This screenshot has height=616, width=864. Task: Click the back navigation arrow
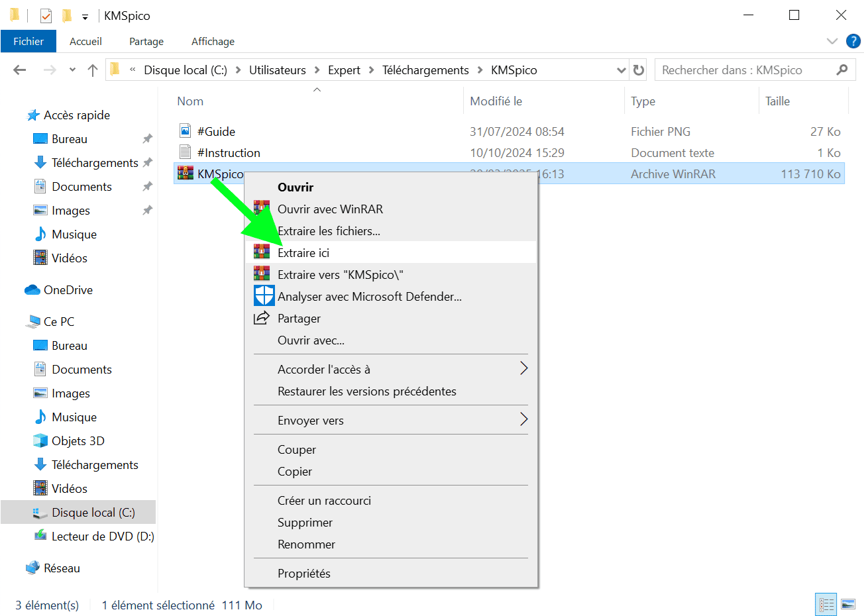click(20, 70)
